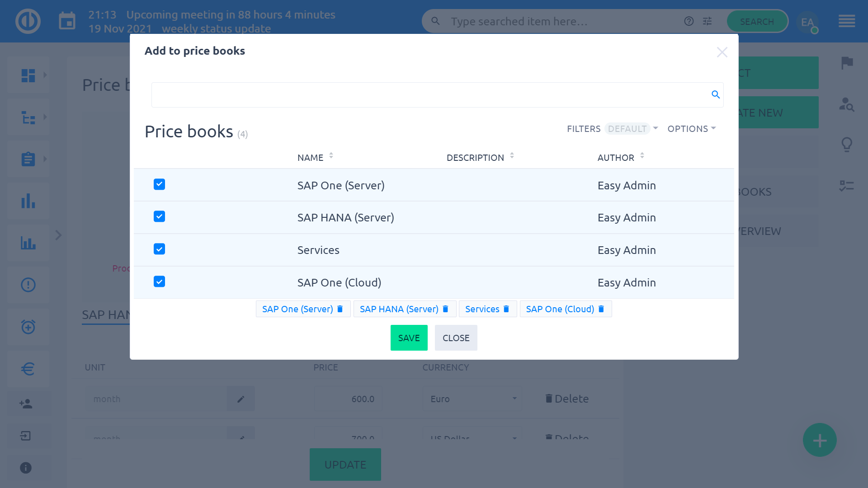868x488 pixels.
Task: Expand the tasks sidebar submenu arrow
Action: (45, 159)
